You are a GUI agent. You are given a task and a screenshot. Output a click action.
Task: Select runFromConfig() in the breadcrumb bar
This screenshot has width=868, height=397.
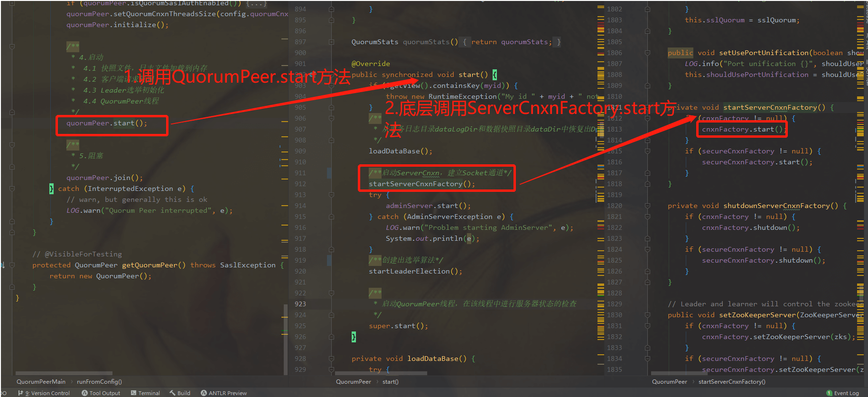click(x=99, y=382)
